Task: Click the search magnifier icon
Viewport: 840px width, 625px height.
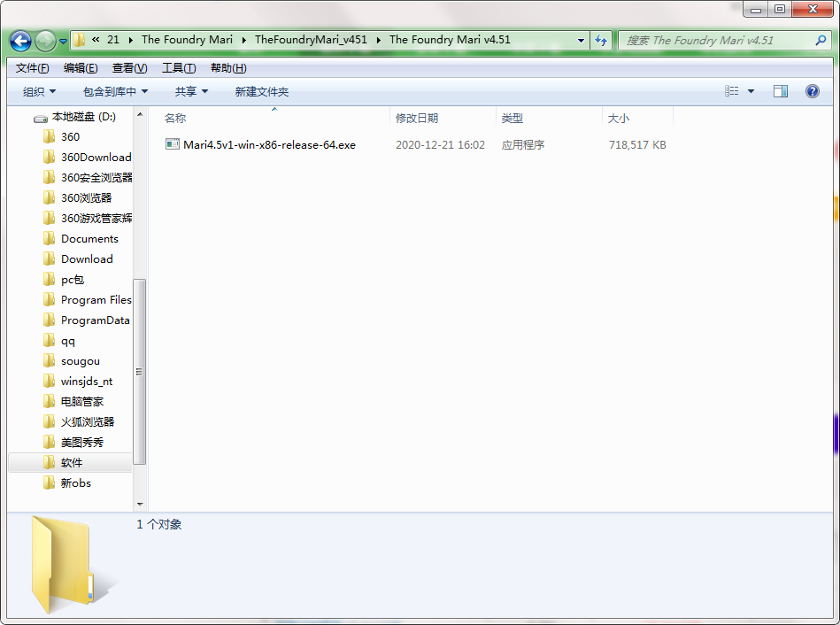Action: coord(821,40)
